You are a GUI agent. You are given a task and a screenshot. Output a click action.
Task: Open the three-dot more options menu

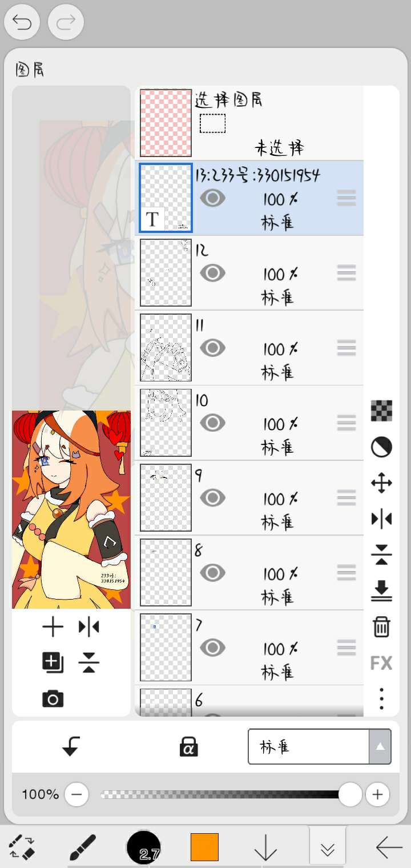click(381, 698)
